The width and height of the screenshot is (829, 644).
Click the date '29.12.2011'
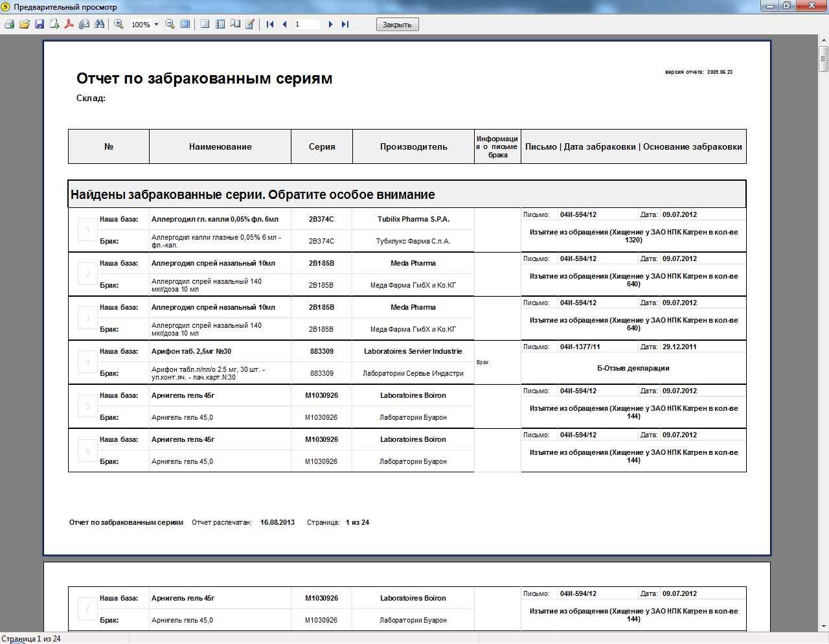click(679, 347)
